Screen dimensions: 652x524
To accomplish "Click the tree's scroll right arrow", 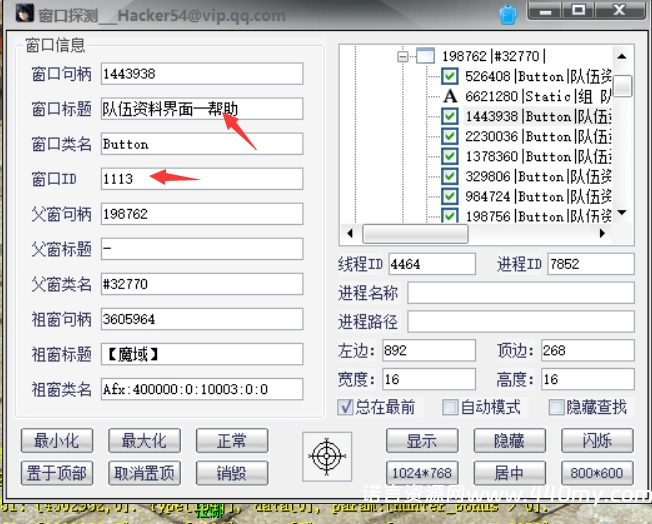I will coord(602,233).
